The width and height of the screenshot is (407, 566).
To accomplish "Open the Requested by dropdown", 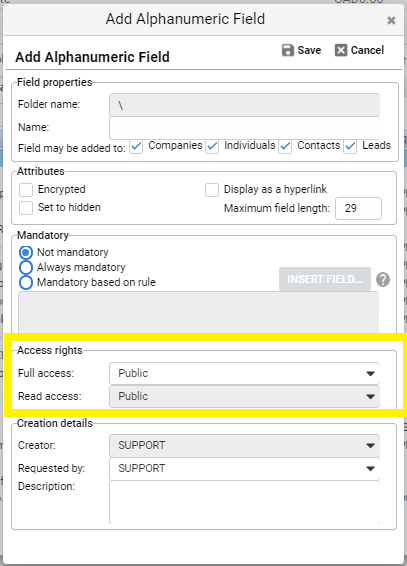I will 244,469.
